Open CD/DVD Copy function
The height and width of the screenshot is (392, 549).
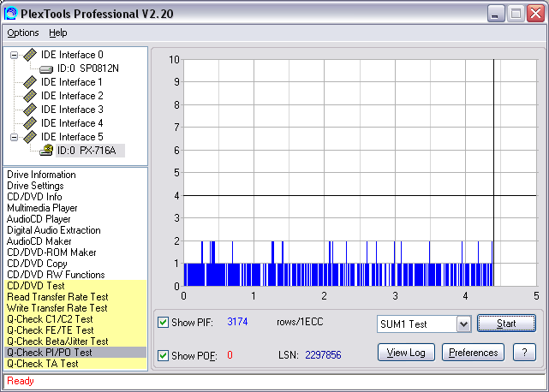click(x=37, y=264)
